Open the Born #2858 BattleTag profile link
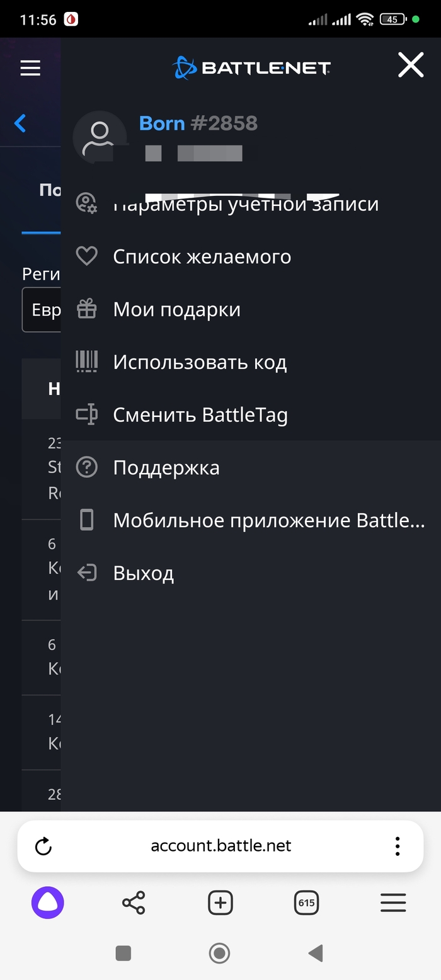441x980 pixels. coord(198,123)
